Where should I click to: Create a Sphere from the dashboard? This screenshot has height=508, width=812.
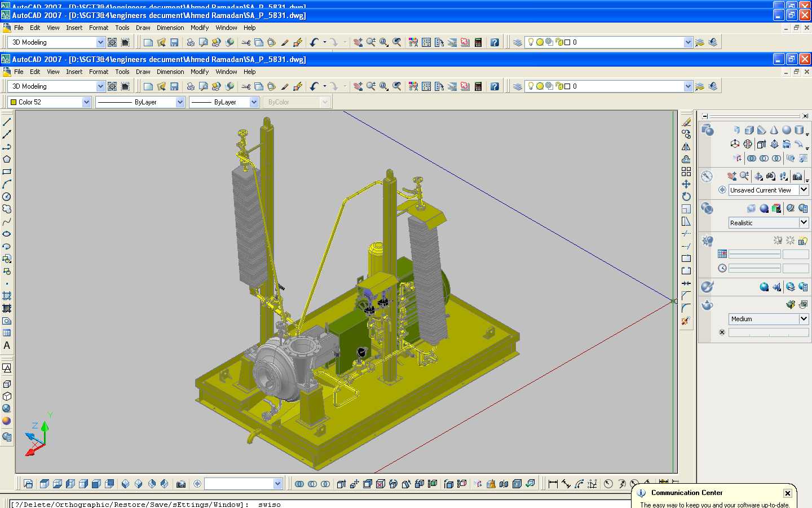tap(787, 130)
